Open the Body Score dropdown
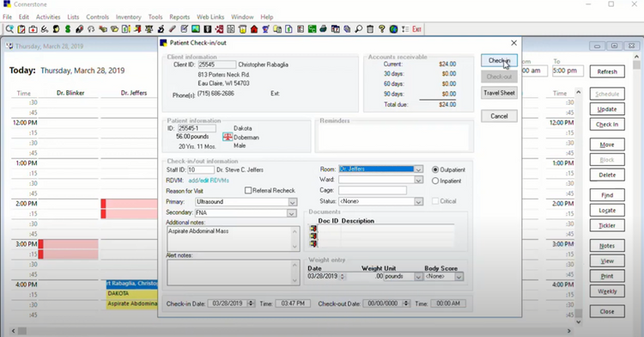Screen dimensions: 644x337 click(x=459, y=277)
